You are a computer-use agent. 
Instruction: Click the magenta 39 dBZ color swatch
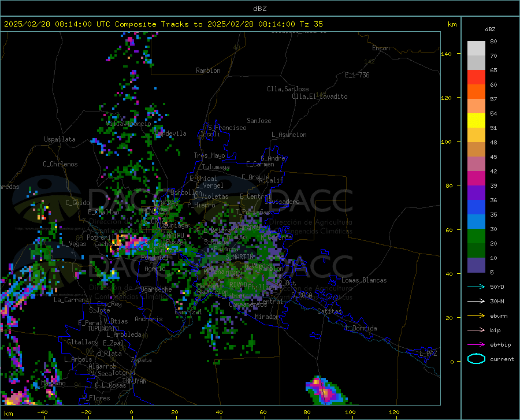(476, 179)
